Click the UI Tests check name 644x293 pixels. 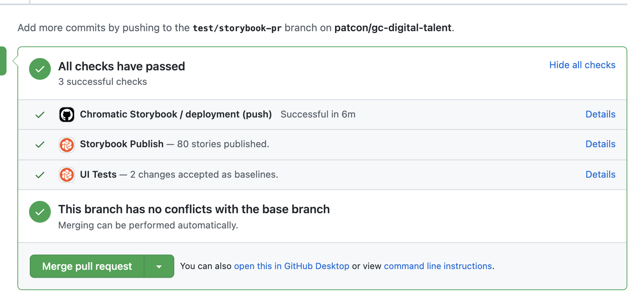[x=98, y=174]
